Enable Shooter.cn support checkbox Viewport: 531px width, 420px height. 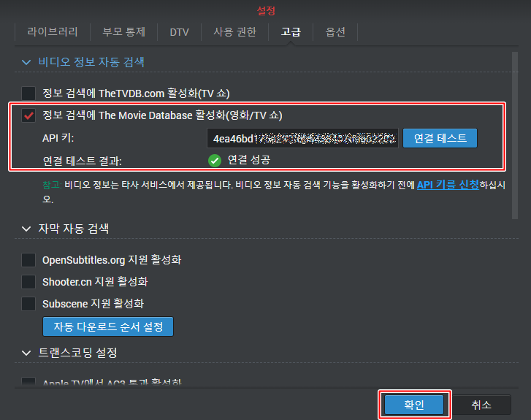[x=28, y=282]
